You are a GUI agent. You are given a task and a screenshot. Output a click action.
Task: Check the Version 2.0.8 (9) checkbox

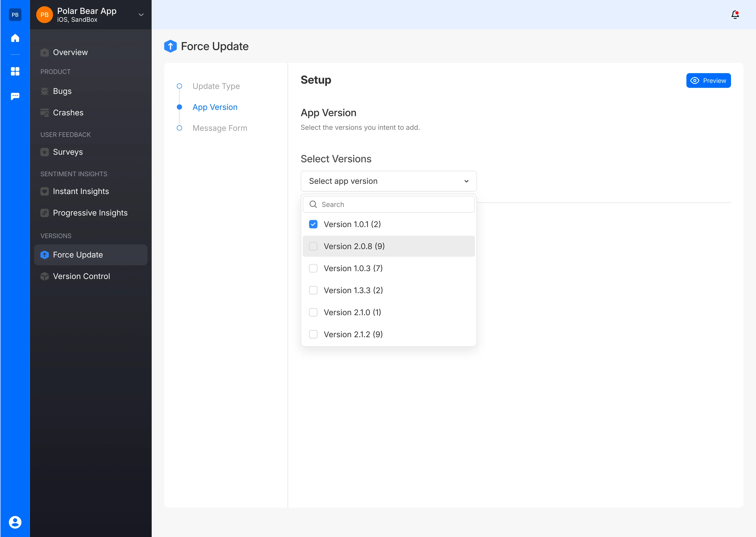coord(313,246)
